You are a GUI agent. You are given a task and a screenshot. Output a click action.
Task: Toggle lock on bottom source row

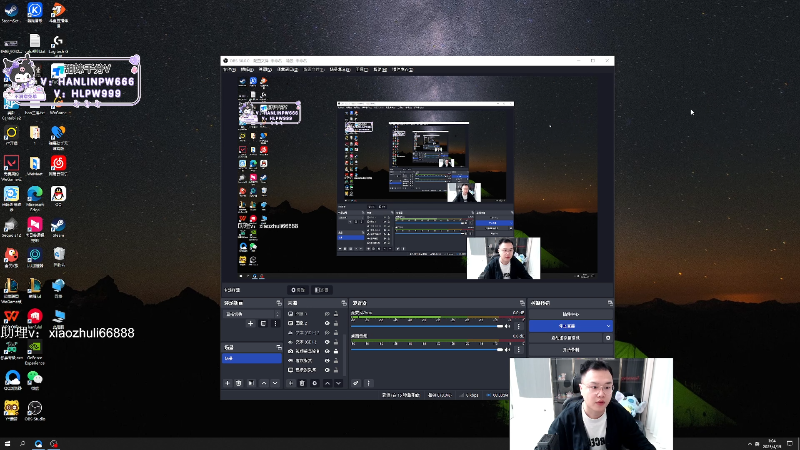click(x=336, y=369)
